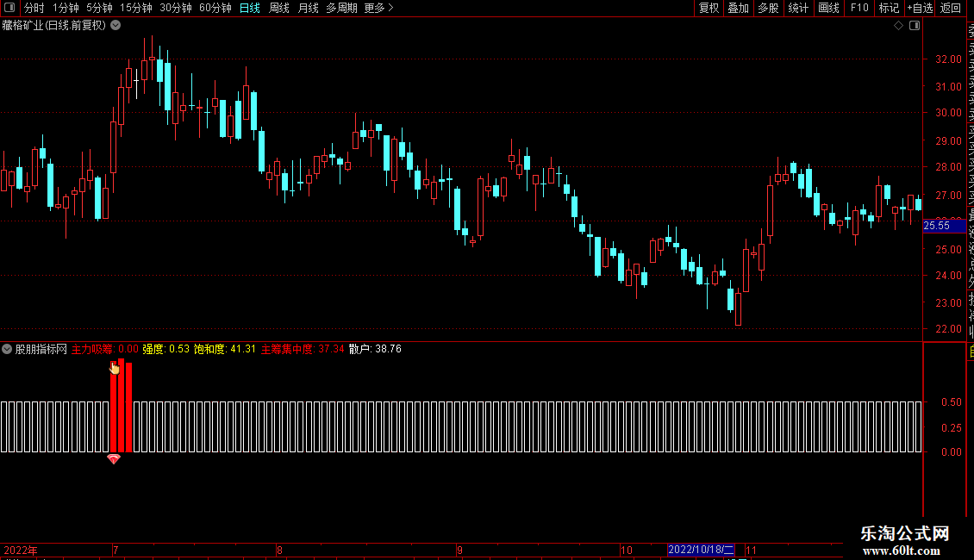Click the 0.50 indicator axis label

tap(952, 401)
